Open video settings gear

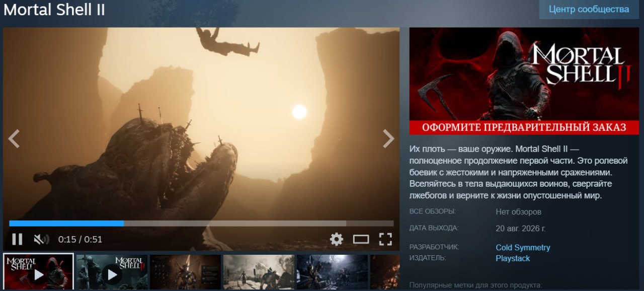[x=336, y=239]
